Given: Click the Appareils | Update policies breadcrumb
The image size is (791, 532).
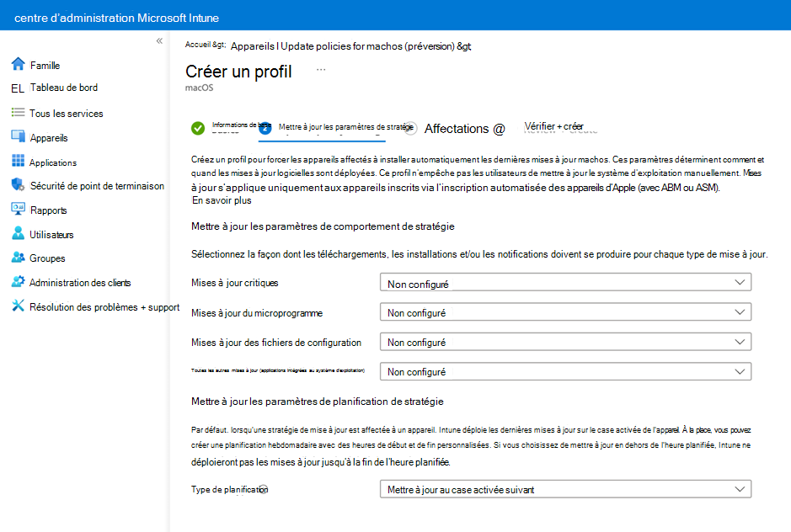Looking at the screenshot, I should tap(343, 46).
